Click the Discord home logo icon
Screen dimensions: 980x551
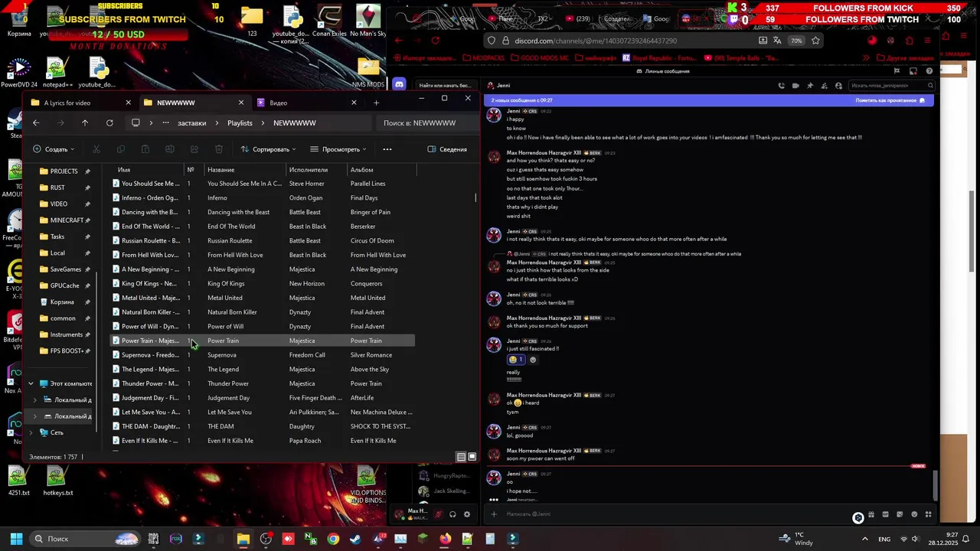(399, 85)
